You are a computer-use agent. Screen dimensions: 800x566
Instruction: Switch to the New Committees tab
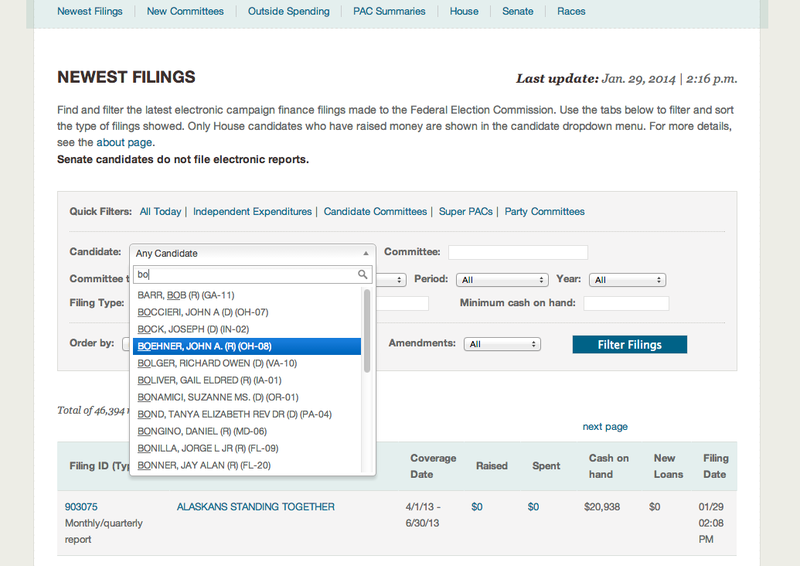pyautogui.click(x=184, y=12)
